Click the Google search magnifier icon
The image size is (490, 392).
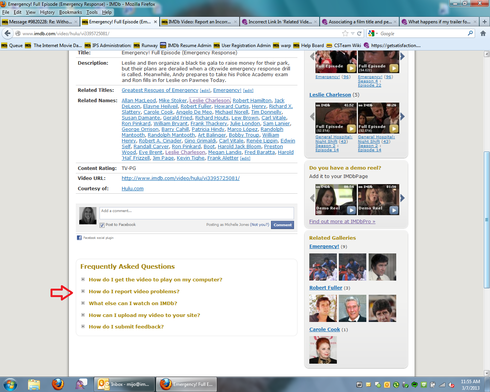coord(470,33)
